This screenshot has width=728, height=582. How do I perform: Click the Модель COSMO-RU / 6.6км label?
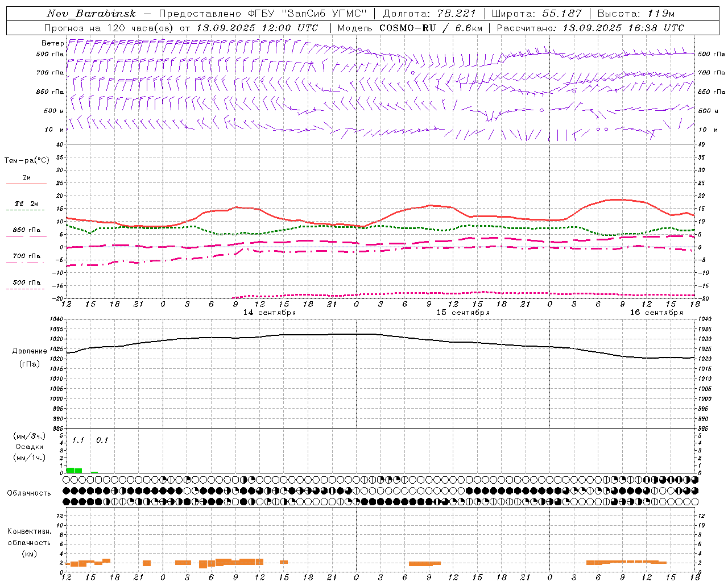click(x=409, y=28)
